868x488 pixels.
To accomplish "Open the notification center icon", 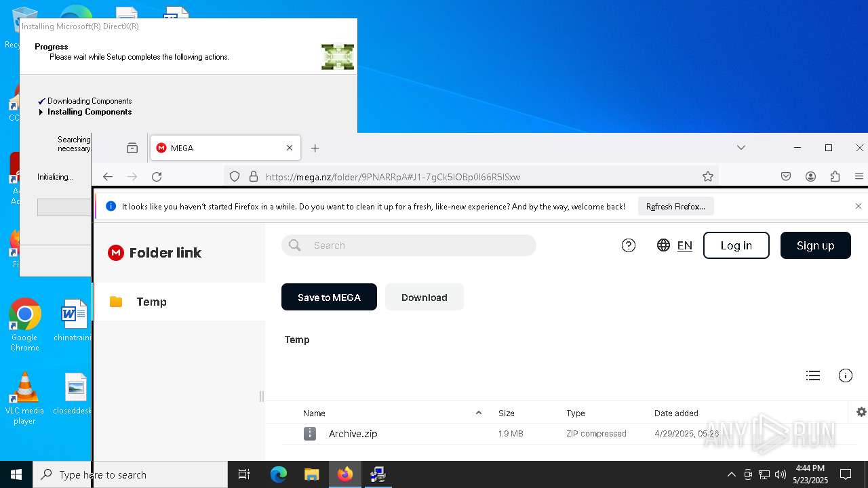I will point(846,474).
